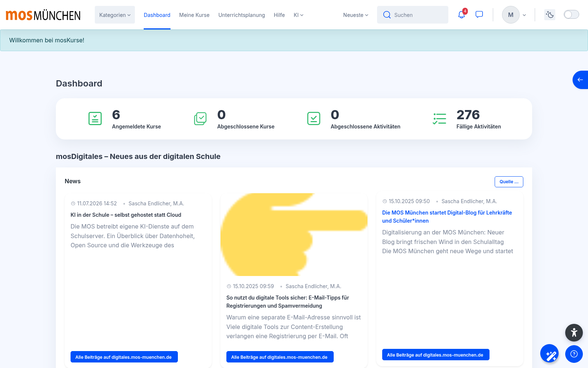
Task: Expand the Kategorien dropdown
Action: tap(115, 15)
